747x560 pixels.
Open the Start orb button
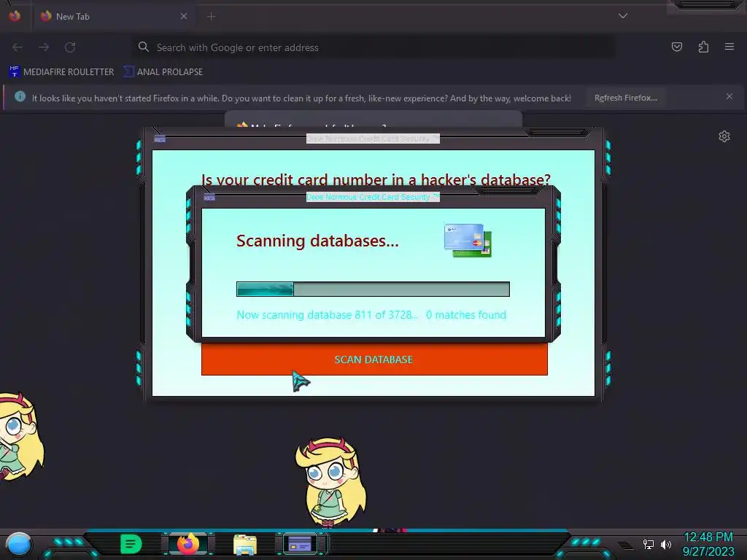[18, 544]
